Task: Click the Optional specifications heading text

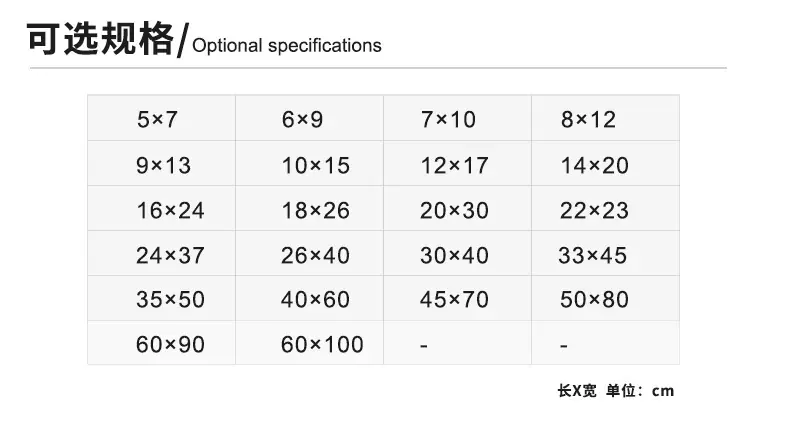Action: coord(287,46)
